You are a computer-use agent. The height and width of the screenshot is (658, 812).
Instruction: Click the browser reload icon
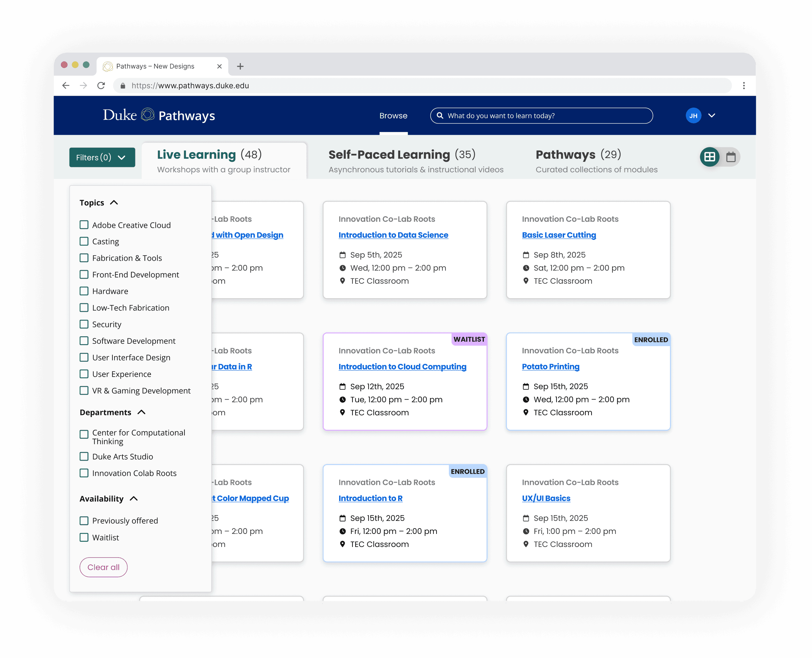(x=101, y=86)
